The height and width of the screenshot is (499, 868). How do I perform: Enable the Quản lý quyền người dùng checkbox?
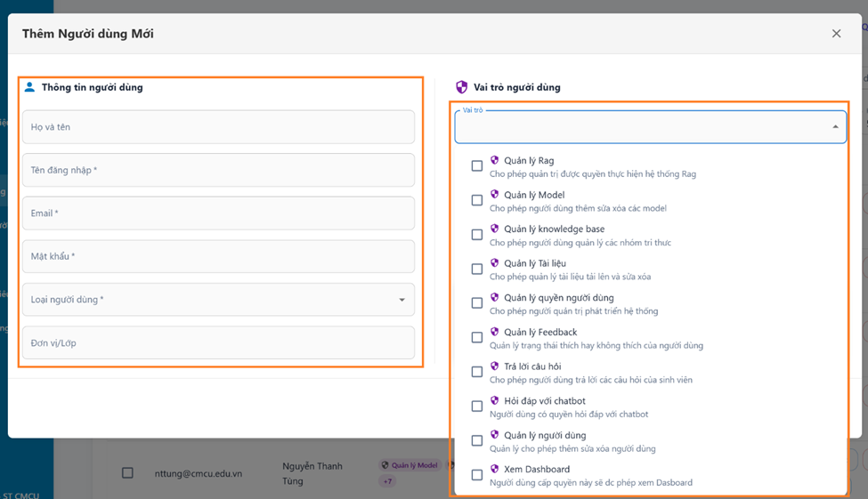477,303
